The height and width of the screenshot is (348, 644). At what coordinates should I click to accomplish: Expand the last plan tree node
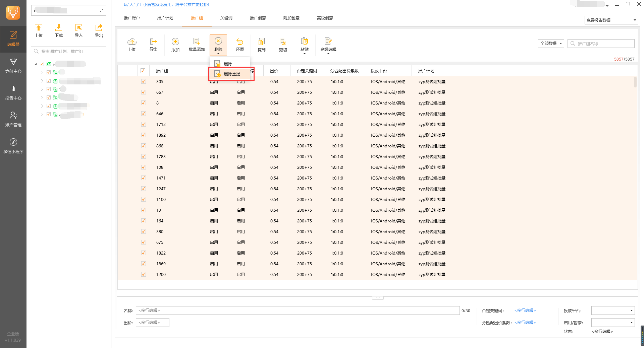42,114
